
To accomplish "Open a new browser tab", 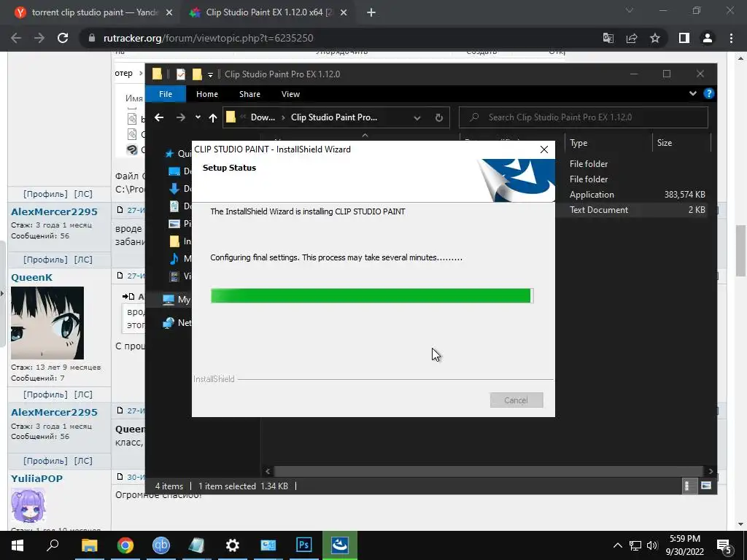I will [371, 13].
